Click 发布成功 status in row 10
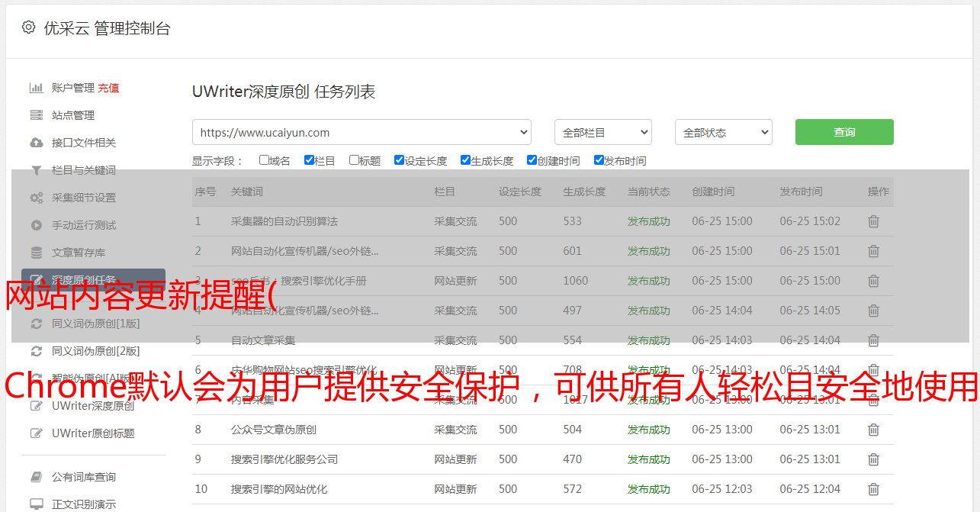 tap(649, 489)
